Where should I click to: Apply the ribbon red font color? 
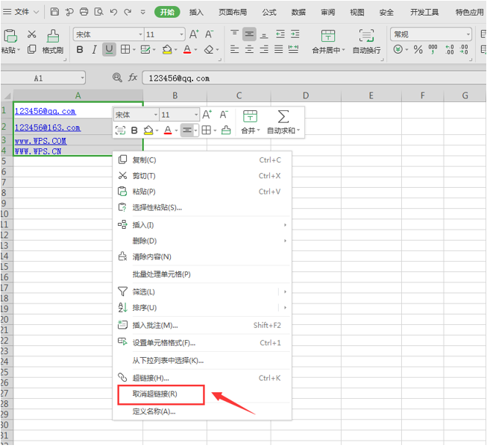point(187,50)
